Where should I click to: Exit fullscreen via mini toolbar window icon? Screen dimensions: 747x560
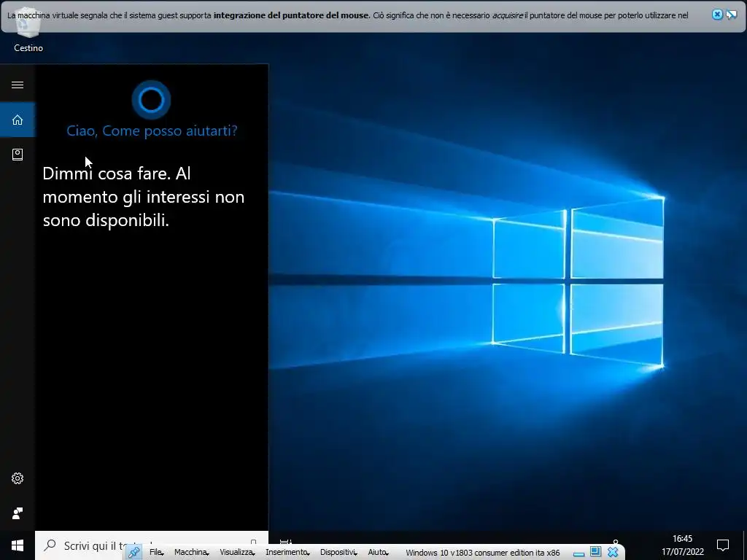(595, 551)
